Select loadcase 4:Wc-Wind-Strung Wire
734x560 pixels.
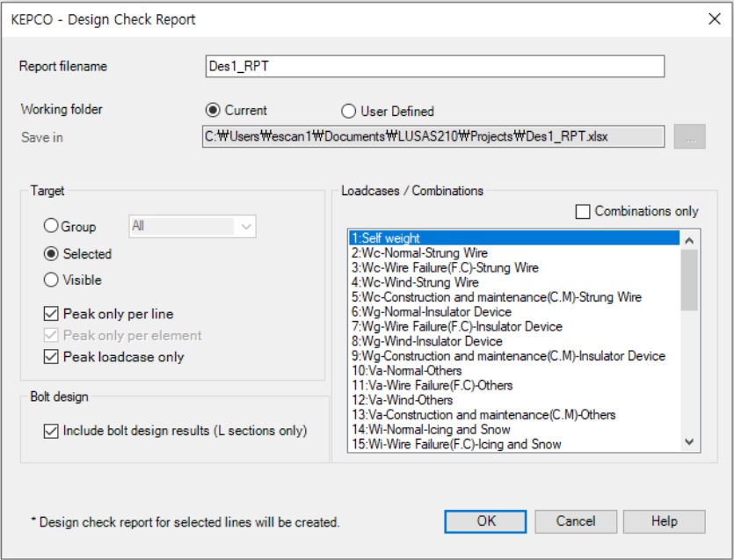414,282
